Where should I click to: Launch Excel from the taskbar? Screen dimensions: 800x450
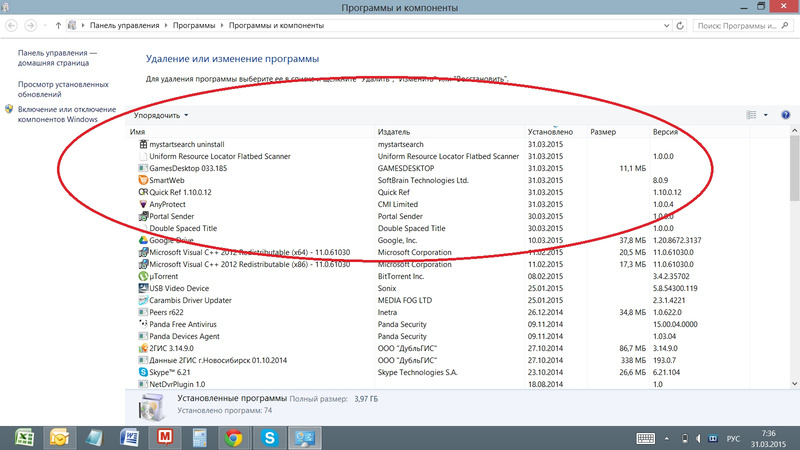25,437
